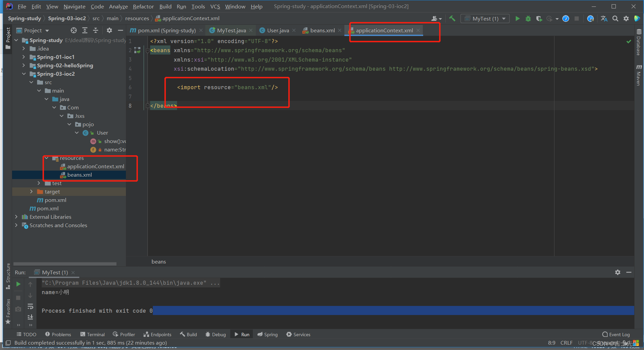Screen dimensions: 644x350
Task: Click the CRLF line separator in status bar
Action: 566,343
